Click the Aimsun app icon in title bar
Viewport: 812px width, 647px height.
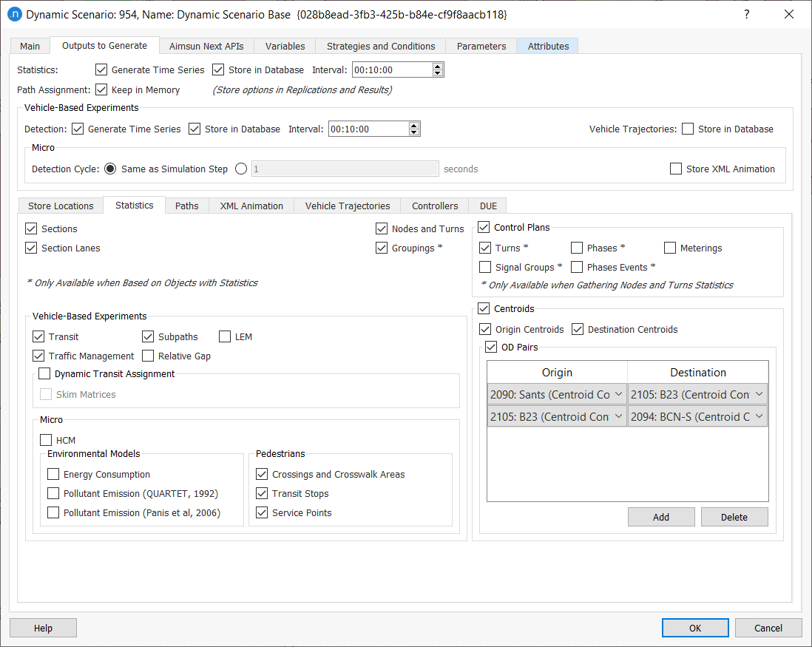pyautogui.click(x=13, y=15)
